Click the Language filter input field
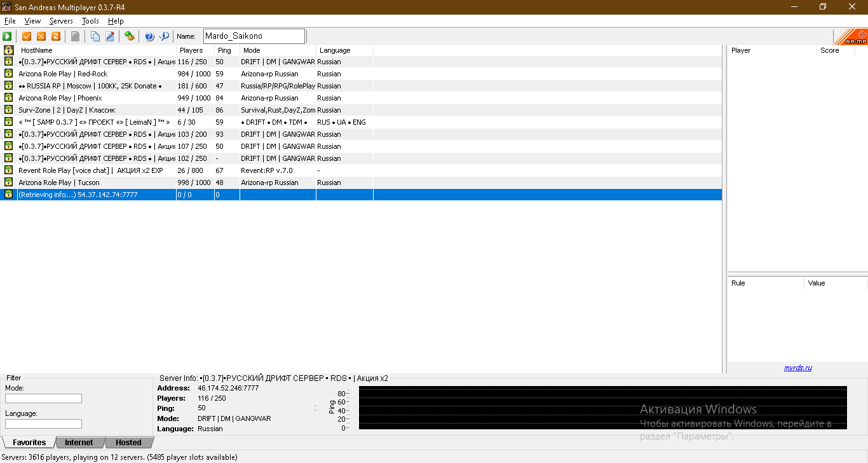This screenshot has width=868, height=463. pyautogui.click(x=43, y=424)
